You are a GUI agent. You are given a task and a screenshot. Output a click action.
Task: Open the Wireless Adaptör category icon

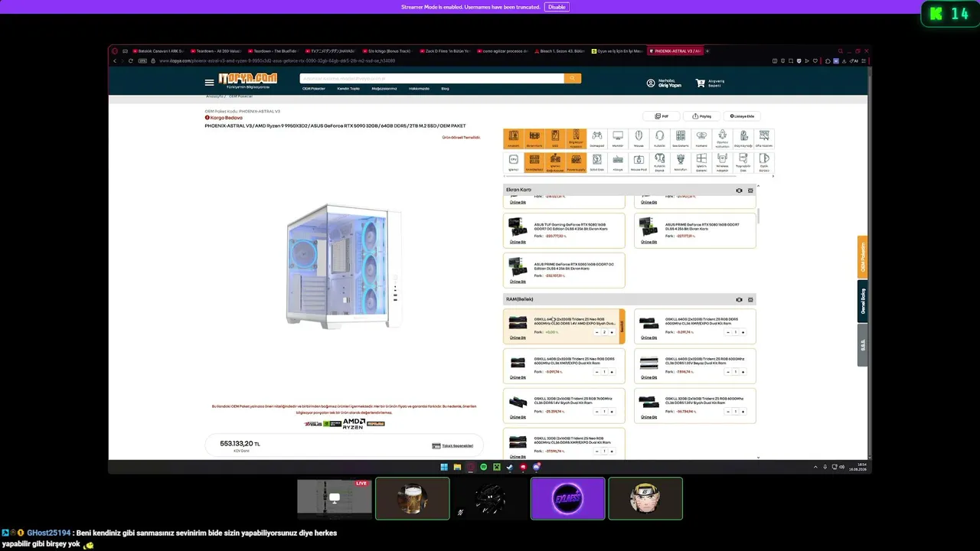722,162
